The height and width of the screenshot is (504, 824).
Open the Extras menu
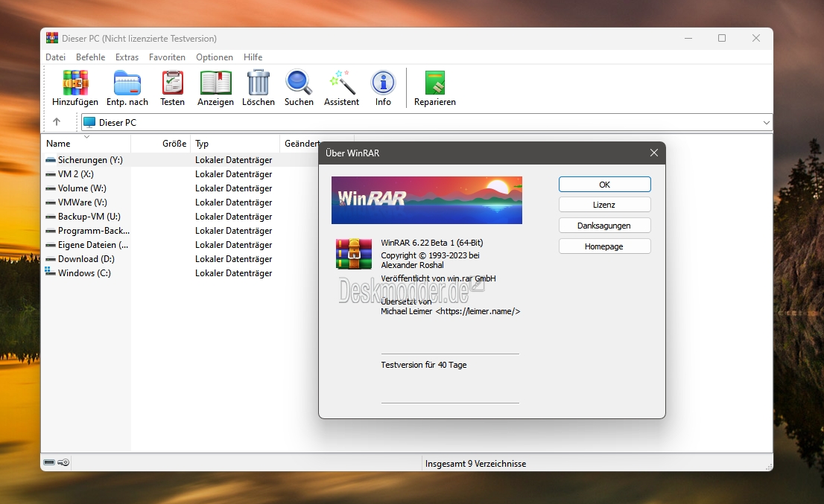(127, 57)
